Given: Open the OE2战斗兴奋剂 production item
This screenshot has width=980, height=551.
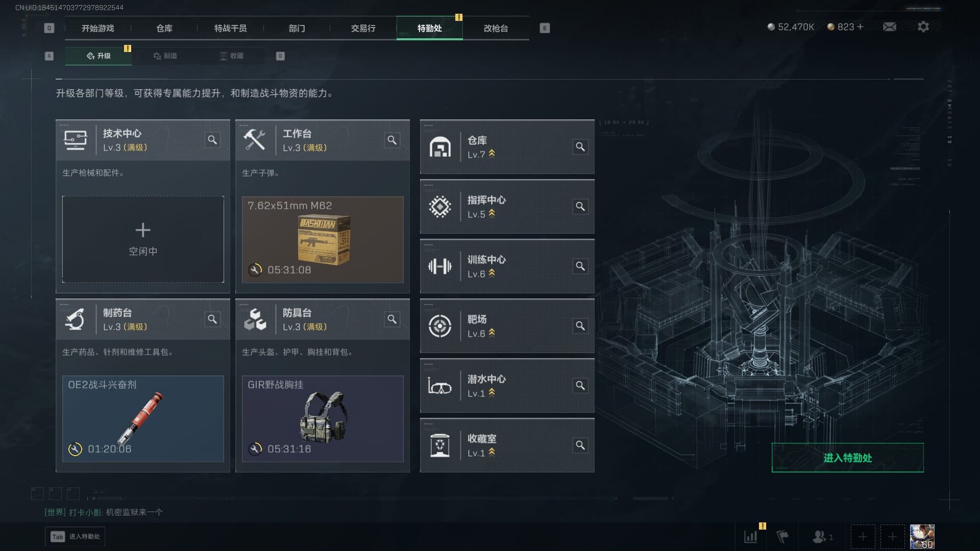Looking at the screenshot, I should (x=143, y=419).
